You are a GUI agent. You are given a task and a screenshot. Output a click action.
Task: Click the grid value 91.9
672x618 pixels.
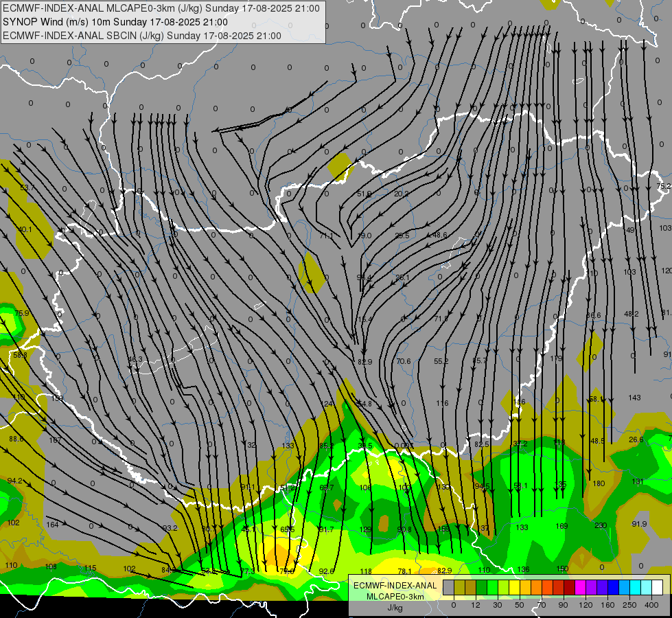tap(639, 524)
